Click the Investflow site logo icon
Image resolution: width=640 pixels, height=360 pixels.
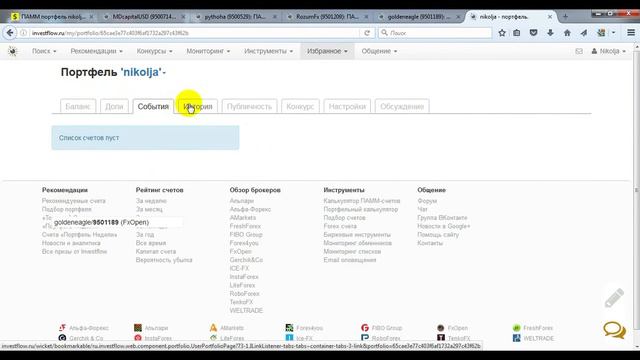pyautogui.click(x=13, y=51)
